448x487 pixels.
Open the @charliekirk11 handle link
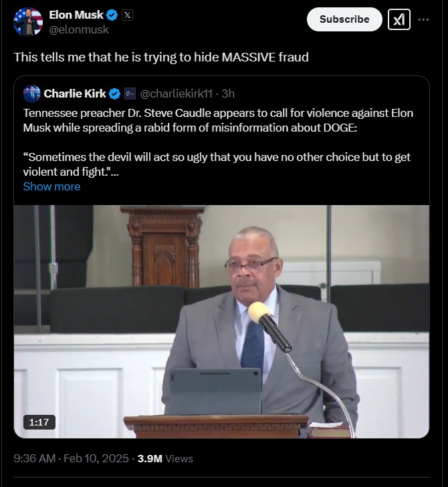(x=177, y=94)
